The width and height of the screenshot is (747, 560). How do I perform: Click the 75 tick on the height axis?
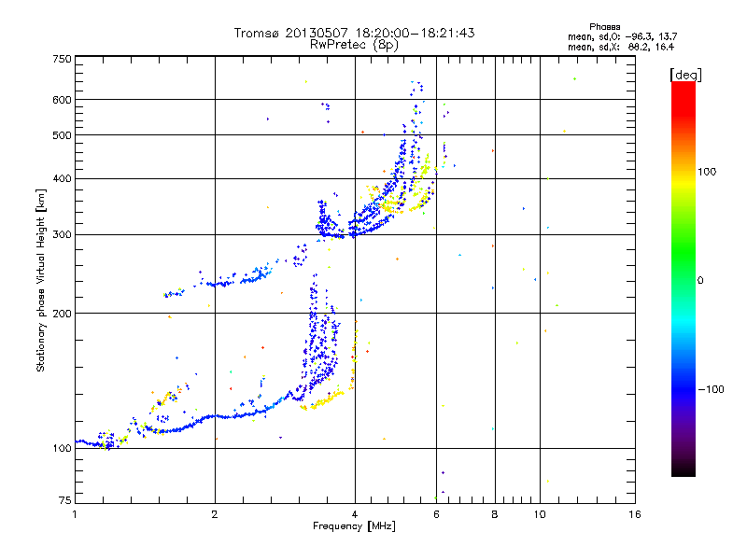[x=65, y=500]
